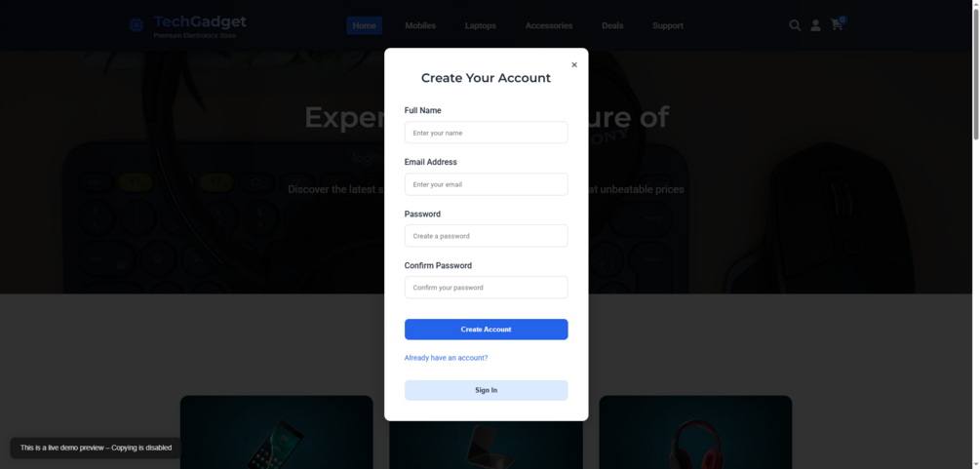Click the user profile icon
This screenshot has width=980, height=469.
tap(815, 25)
